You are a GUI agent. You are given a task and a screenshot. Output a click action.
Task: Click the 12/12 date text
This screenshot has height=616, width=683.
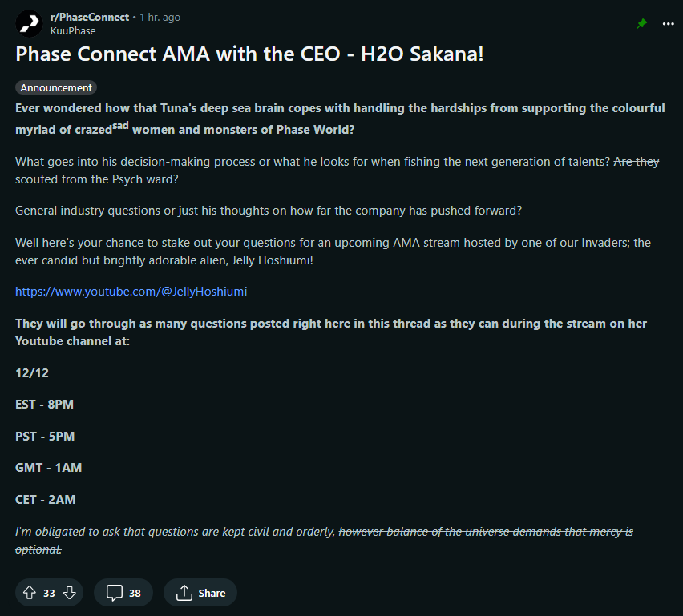[x=32, y=373]
